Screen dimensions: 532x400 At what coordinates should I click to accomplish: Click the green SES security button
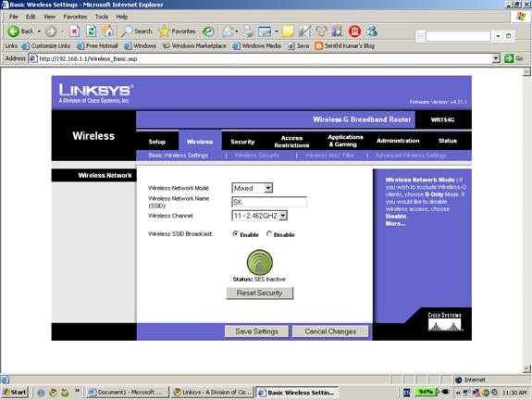click(x=260, y=262)
